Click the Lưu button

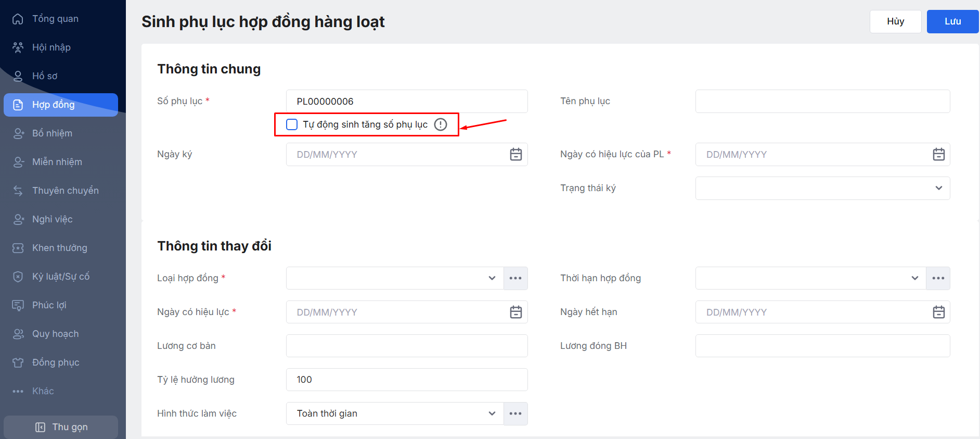952,21
